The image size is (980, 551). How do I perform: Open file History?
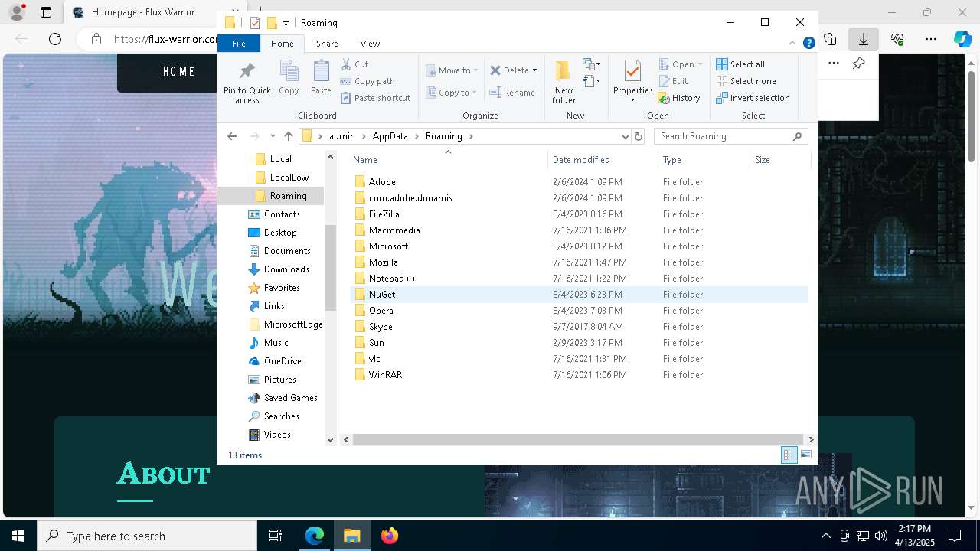(x=679, y=98)
